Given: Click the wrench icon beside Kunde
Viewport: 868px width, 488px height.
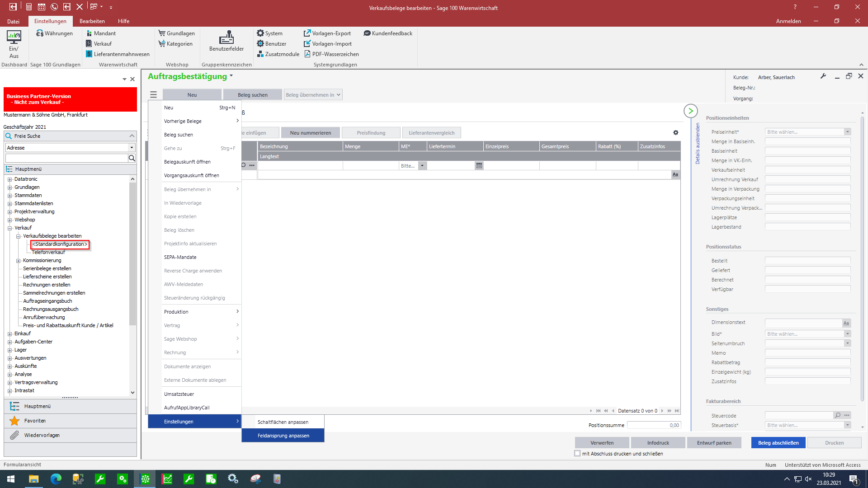Looking at the screenshot, I should (x=823, y=76).
